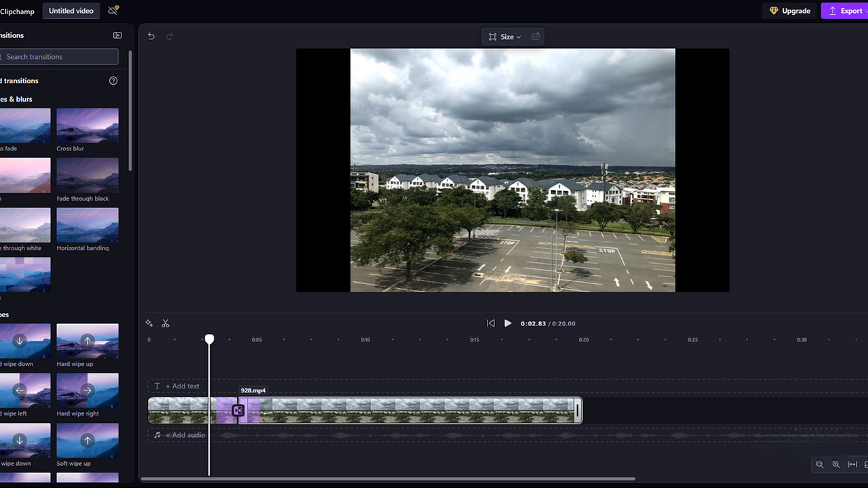This screenshot has width=868, height=488.
Task: Select the Horizontal banding transition
Action: 87,225
